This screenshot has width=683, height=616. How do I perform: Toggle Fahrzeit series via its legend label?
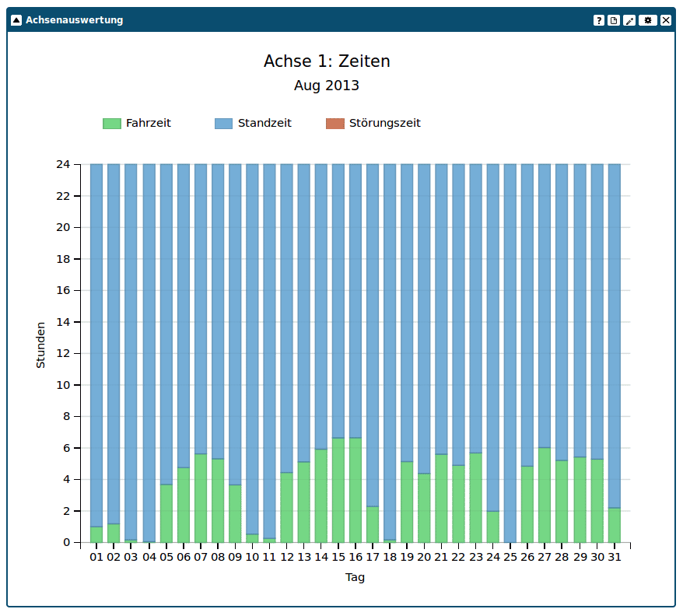tap(148, 123)
